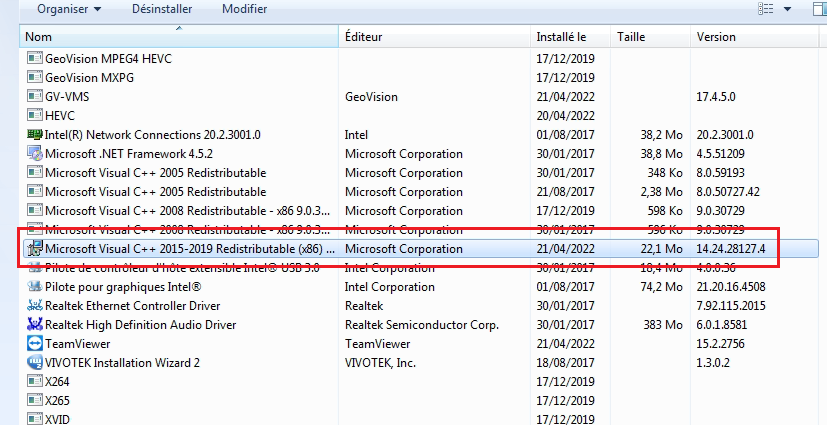Screen dimensions: 827x425
Task: Click the GeoVision publisher cell
Action: pyautogui.click(x=371, y=96)
